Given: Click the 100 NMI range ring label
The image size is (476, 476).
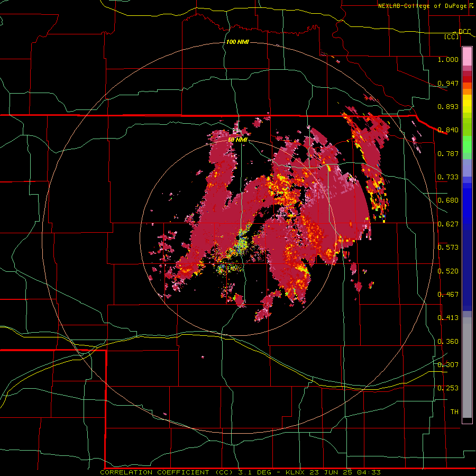Looking at the screenshot, I should [x=237, y=42].
